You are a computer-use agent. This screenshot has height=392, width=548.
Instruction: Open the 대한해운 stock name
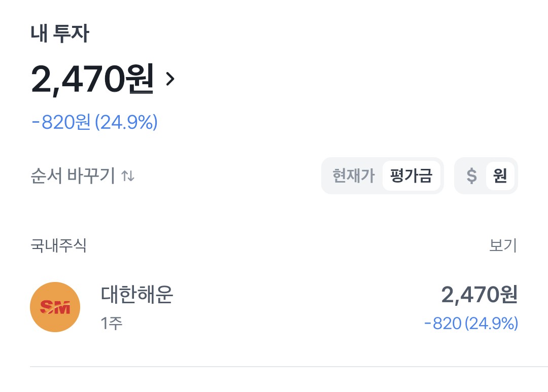137,294
